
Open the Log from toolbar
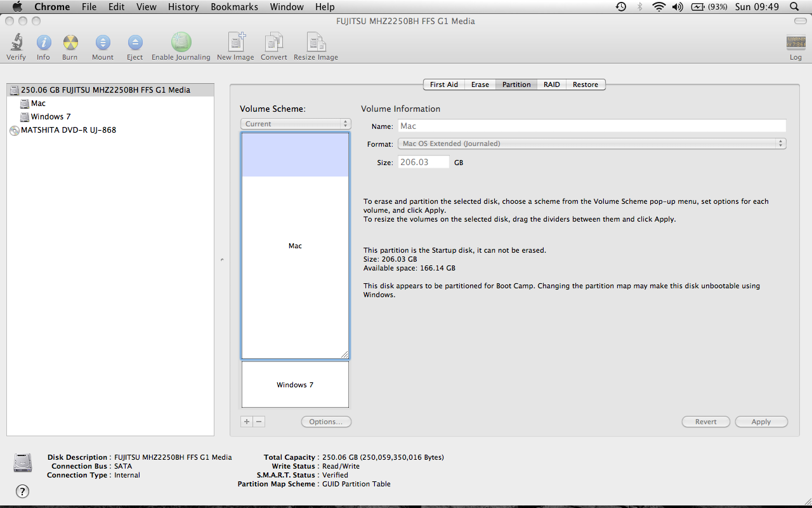796,43
